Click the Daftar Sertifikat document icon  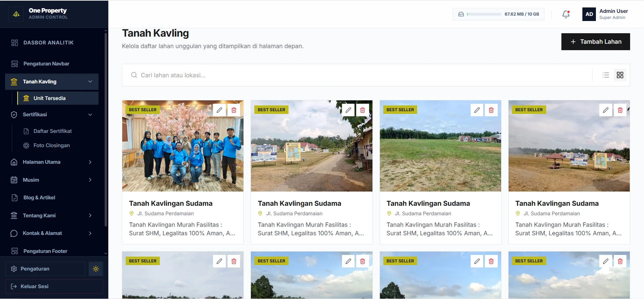(26, 131)
